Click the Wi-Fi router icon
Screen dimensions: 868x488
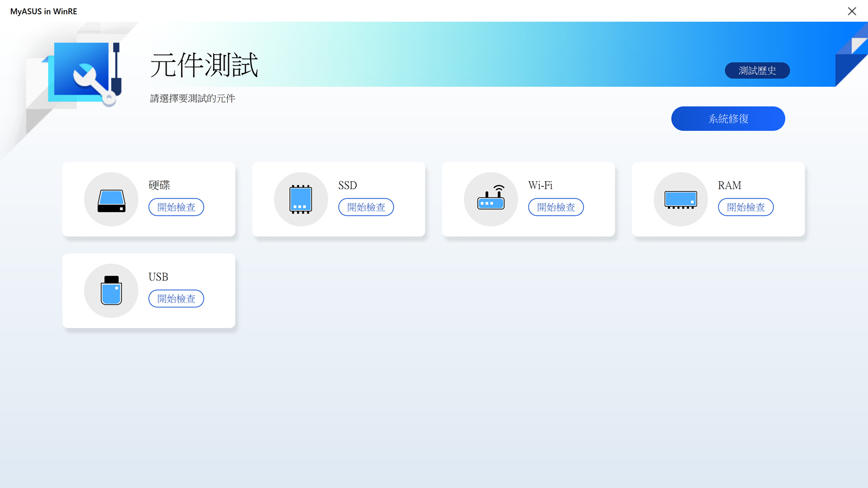tap(490, 199)
